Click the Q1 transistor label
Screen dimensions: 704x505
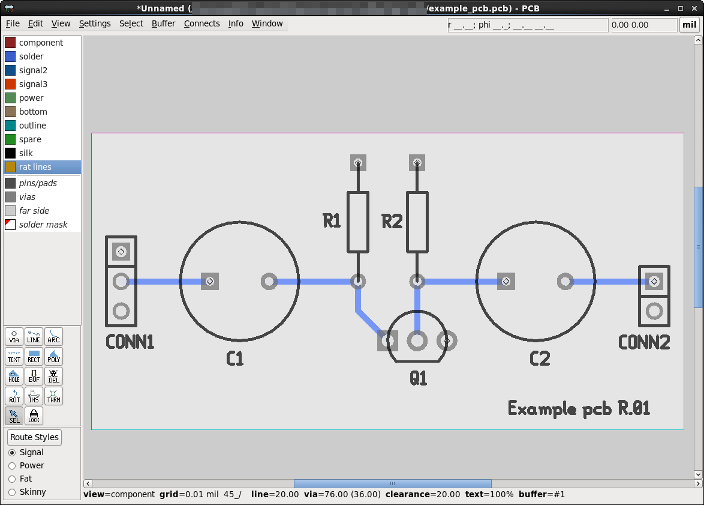[x=418, y=378]
